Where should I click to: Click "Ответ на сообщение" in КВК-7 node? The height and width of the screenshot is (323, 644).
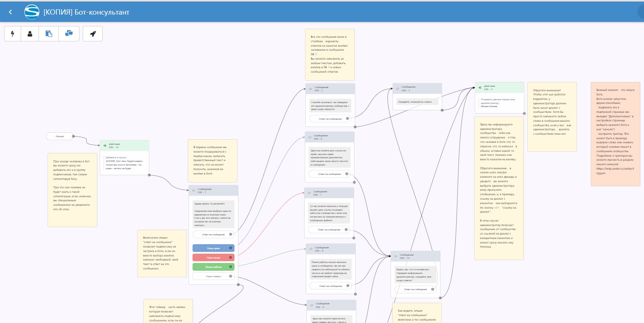tap(328, 230)
